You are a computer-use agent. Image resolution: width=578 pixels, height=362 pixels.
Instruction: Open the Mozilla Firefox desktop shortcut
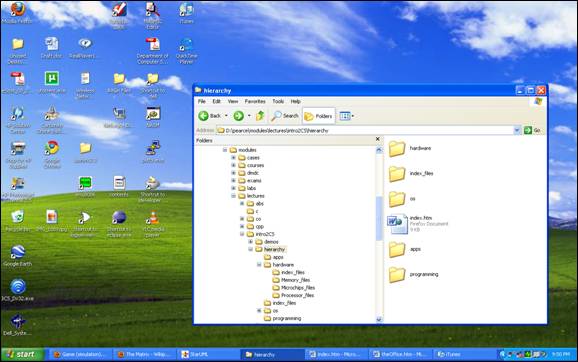coord(17,12)
